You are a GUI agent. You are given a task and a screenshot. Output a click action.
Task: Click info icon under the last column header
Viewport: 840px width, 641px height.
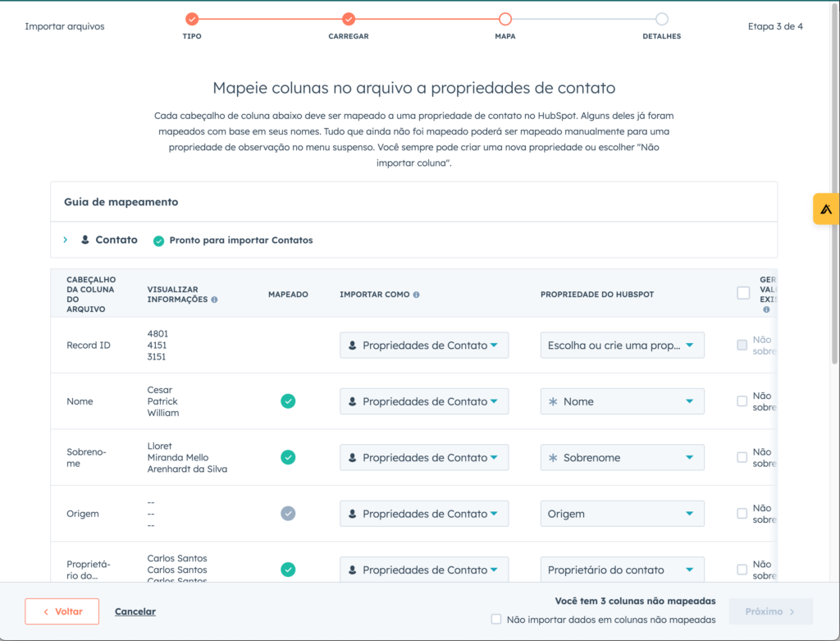point(766,309)
